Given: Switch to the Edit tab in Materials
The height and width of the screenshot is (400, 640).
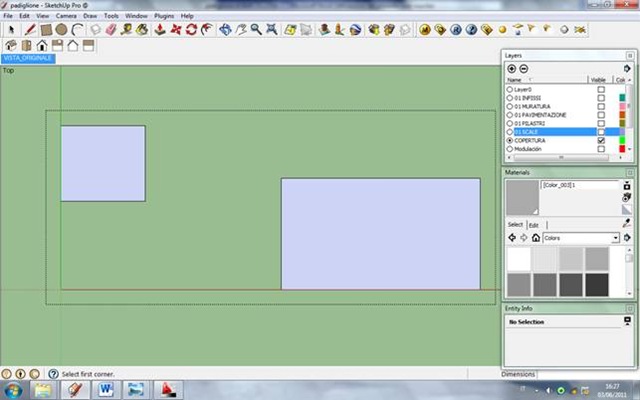Looking at the screenshot, I should click(x=534, y=224).
